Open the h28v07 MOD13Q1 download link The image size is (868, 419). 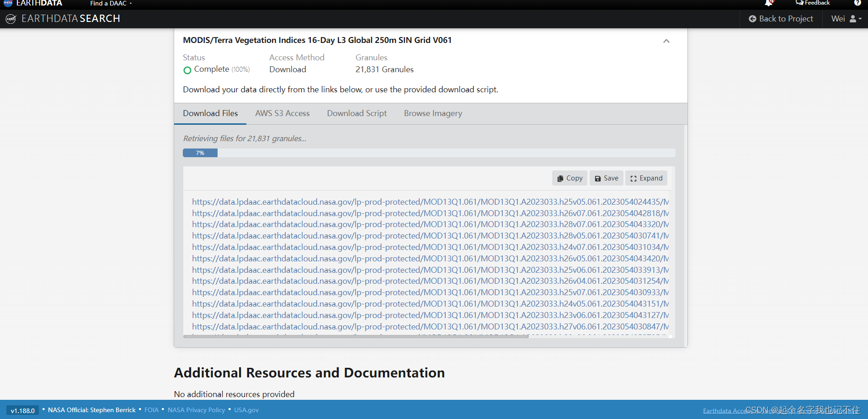[x=430, y=224]
